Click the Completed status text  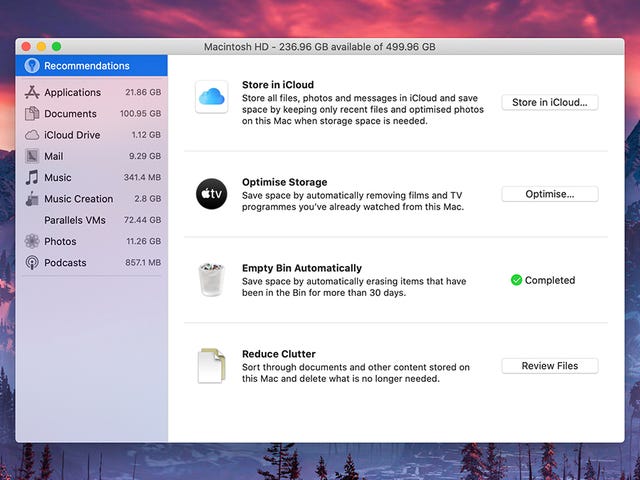point(550,280)
